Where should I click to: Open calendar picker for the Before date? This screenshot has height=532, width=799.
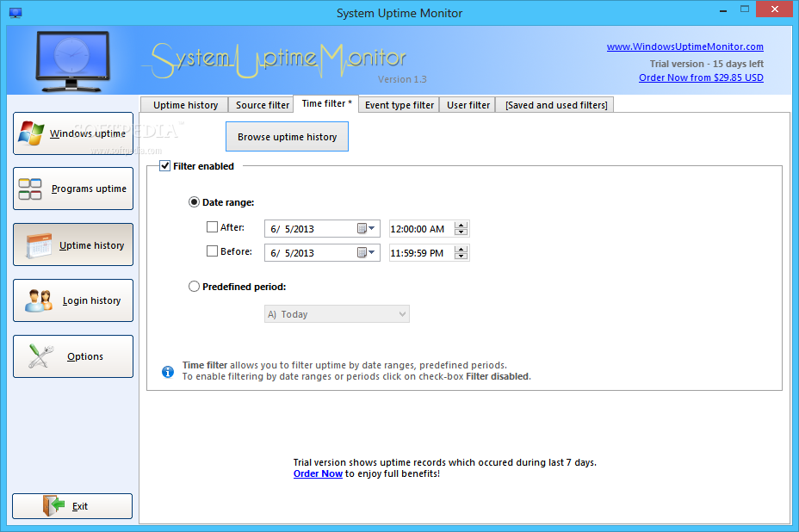367,252
